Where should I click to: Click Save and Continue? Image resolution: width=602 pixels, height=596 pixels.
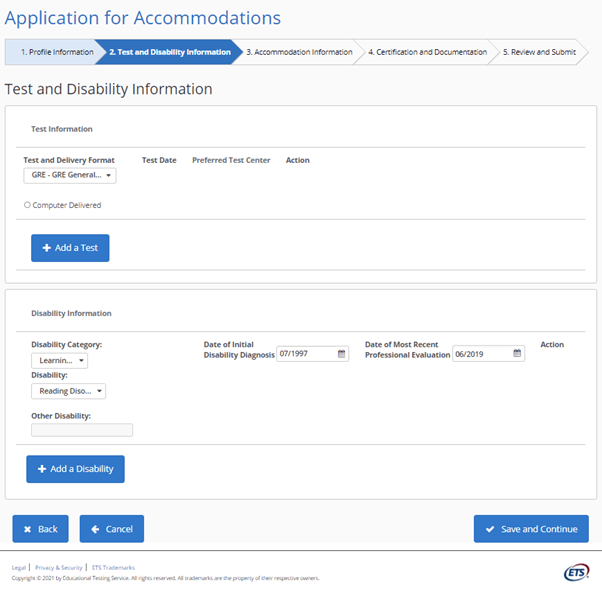click(531, 529)
